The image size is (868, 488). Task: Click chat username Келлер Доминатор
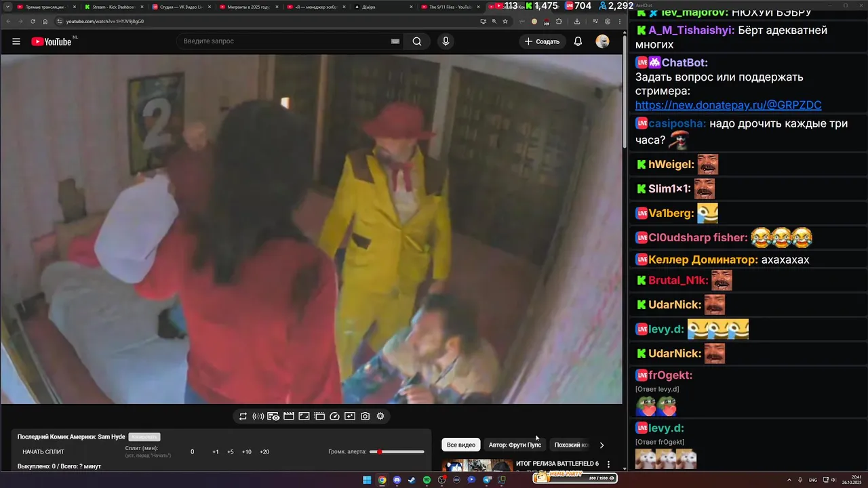tap(703, 260)
